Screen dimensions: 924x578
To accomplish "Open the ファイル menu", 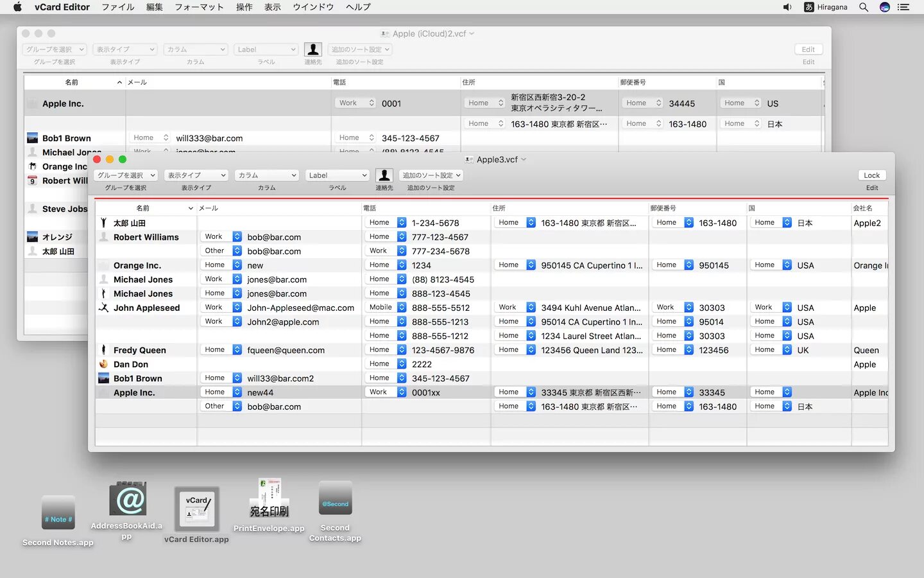I will 118,7.
